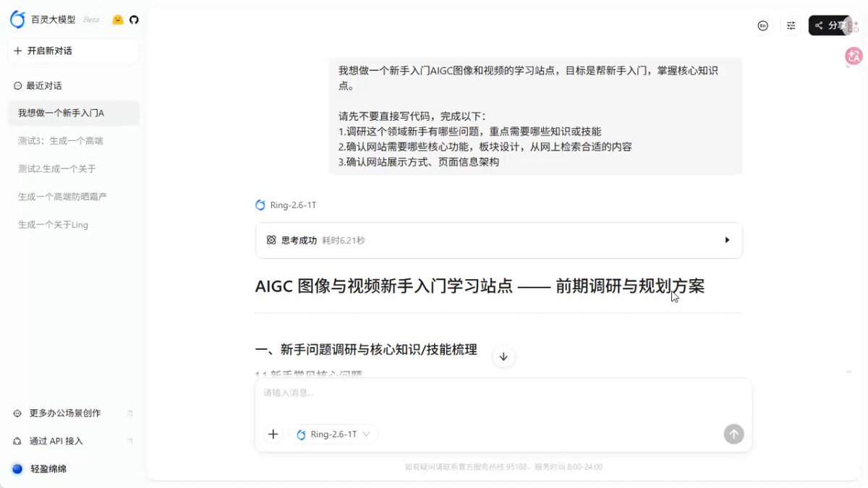Open conversation 我想做一个新手入门A
This screenshot has width=868, height=488.
73,113
